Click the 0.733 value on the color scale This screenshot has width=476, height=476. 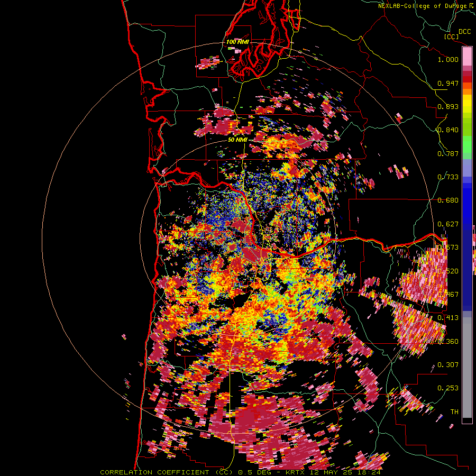point(448,177)
